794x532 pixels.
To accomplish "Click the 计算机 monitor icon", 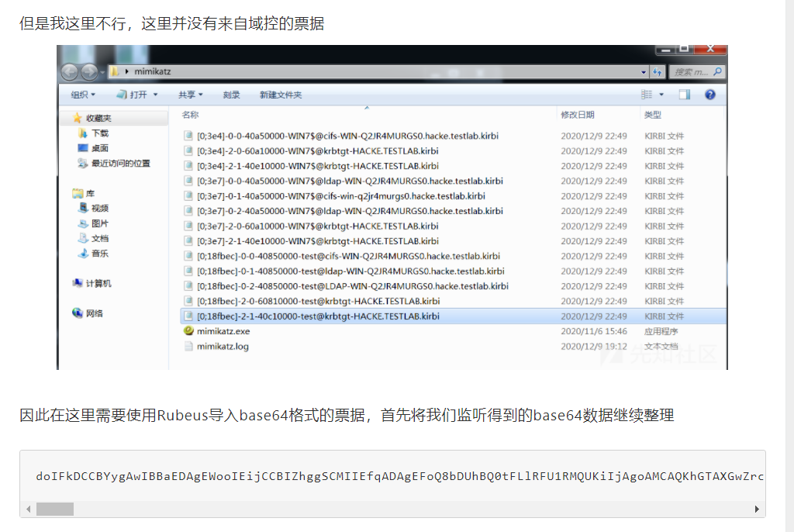I will coord(77,283).
